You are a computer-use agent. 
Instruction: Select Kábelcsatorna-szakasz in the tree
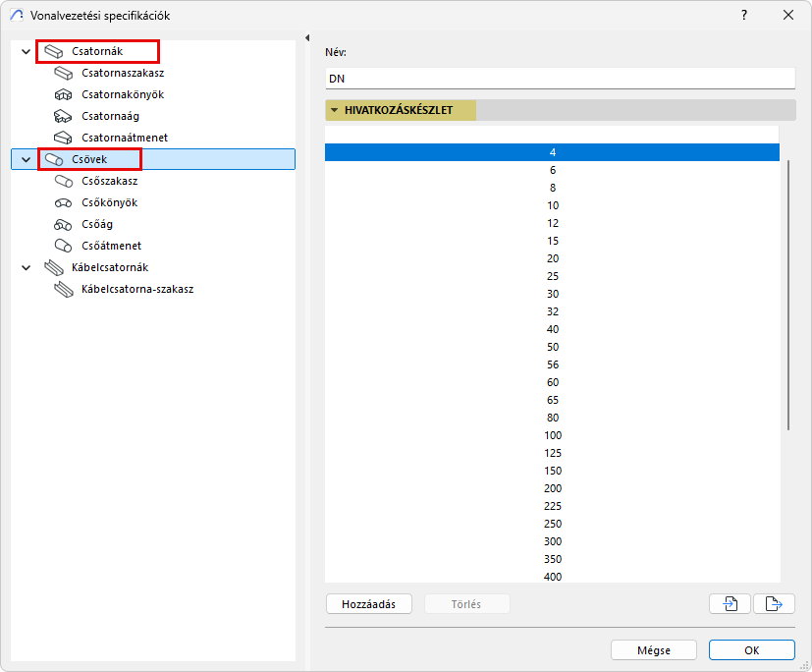coord(137,289)
